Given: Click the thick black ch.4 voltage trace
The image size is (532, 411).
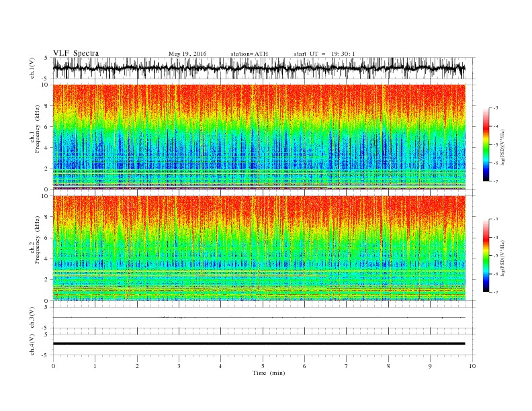Looking at the screenshot, I should [259, 344].
